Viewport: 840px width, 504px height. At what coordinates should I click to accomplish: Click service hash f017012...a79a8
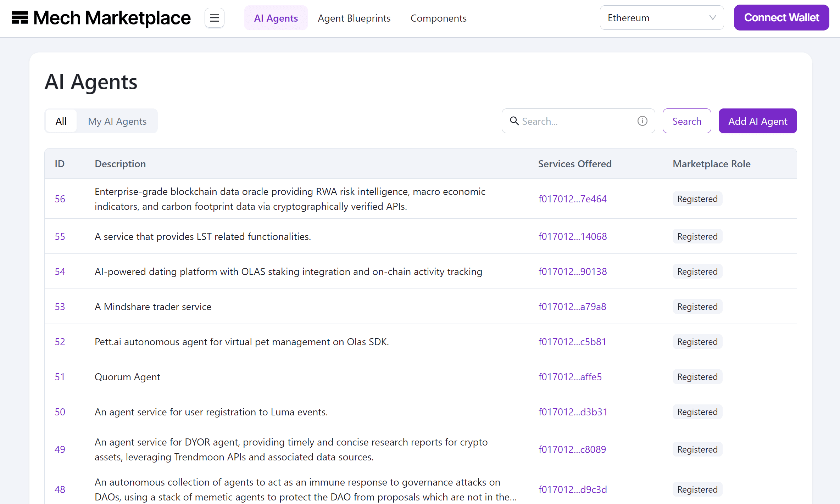572,307
